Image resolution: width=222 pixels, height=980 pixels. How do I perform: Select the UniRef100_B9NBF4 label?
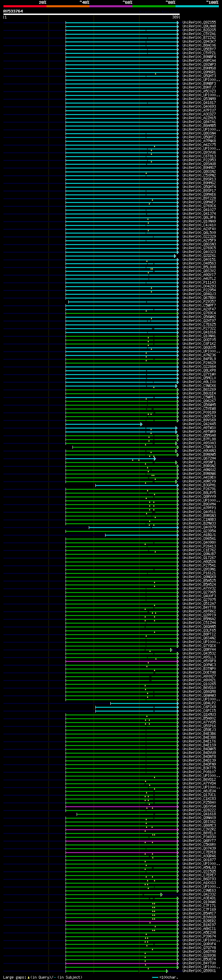pos(199,57)
